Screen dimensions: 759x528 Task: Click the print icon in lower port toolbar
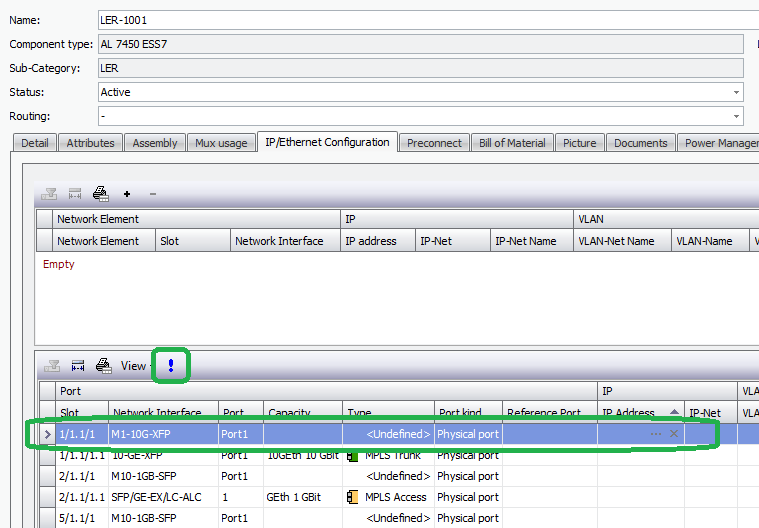[x=104, y=365]
